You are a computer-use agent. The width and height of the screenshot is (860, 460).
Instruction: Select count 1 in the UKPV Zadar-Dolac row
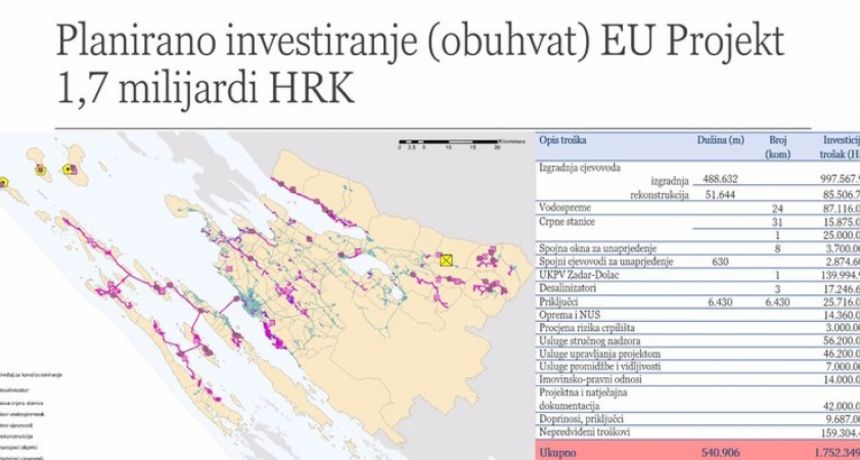[778, 276]
